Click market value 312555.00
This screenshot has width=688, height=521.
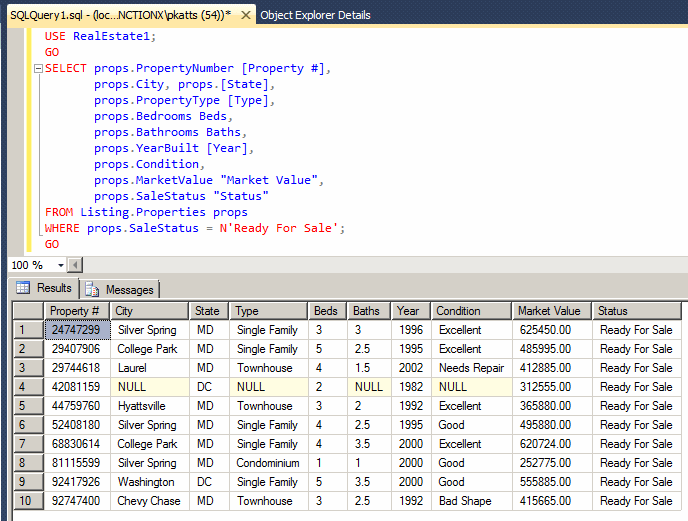(552, 387)
